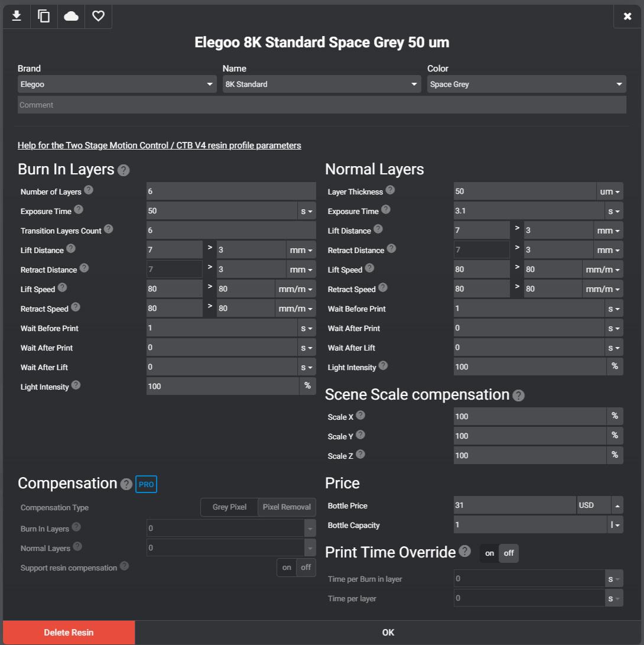Click help icon beside Scale Y
The height and width of the screenshot is (645, 644).
361,435
